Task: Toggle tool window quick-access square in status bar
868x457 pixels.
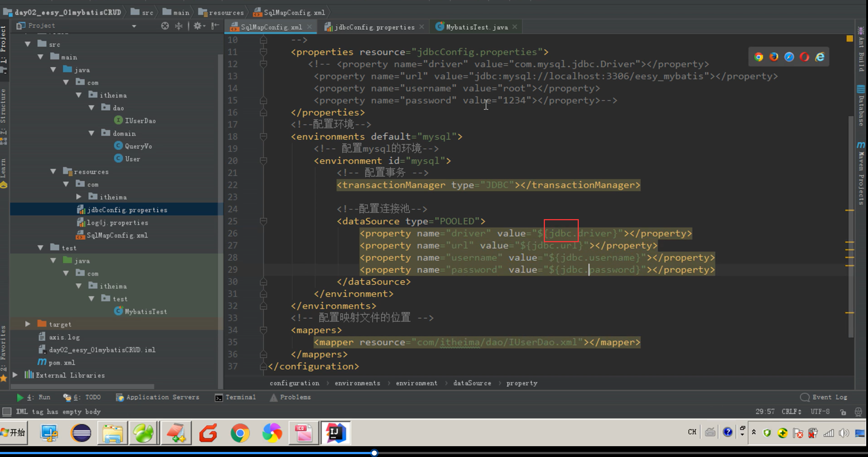Action: click(x=7, y=412)
